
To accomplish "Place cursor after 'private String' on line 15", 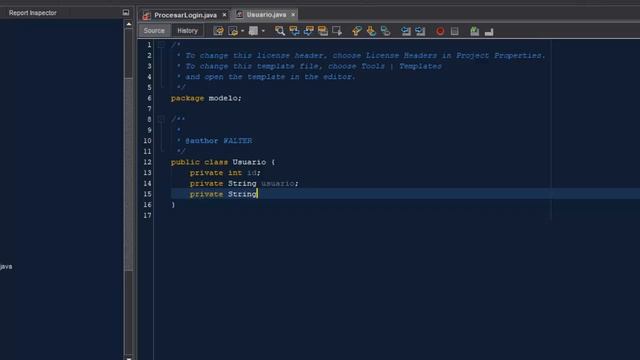I will click(x=258, y=194).
